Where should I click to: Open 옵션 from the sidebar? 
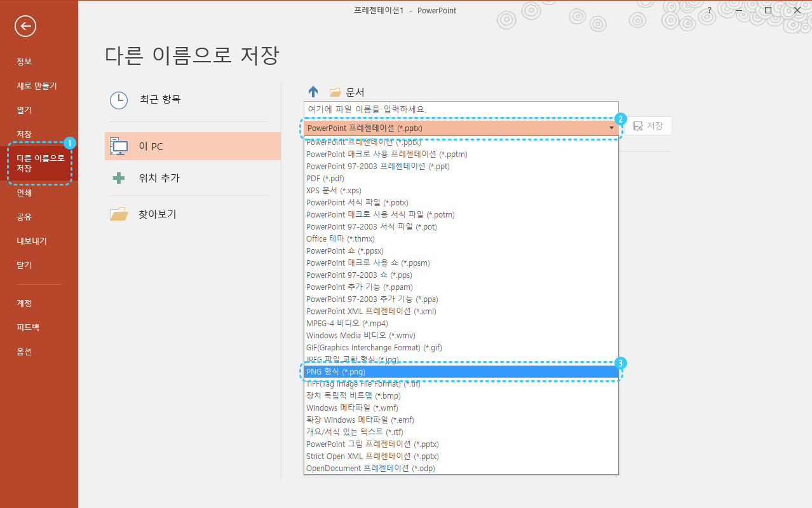click(24, 352)
